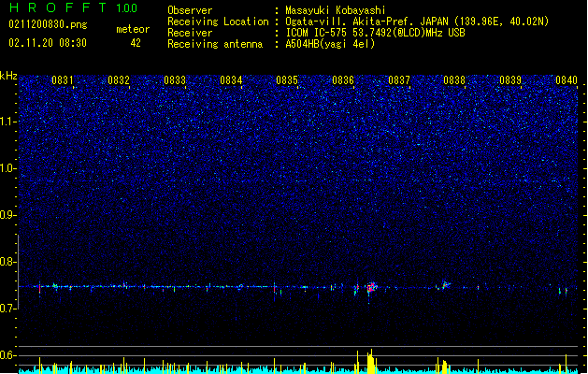
Task: Click the meteor echo near 0838
Action: pos(445,285)
